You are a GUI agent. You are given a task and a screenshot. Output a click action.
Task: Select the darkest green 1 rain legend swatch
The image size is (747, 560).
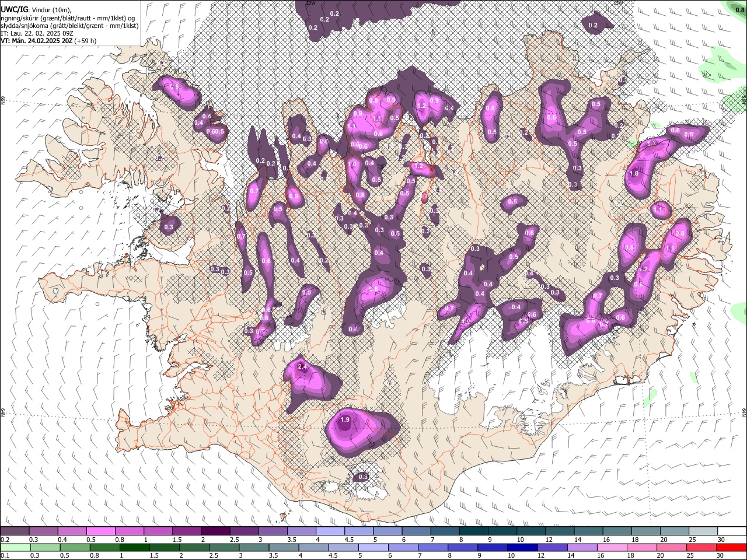(134, 547)
